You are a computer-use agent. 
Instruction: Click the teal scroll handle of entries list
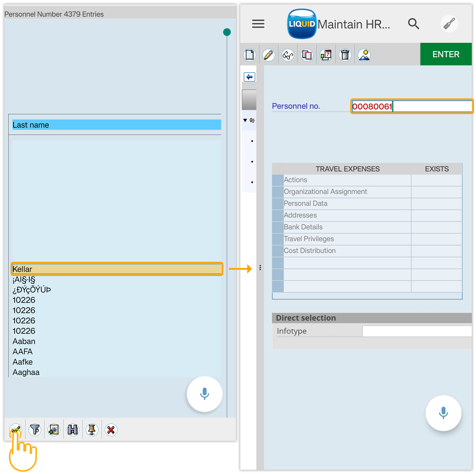pyautogui.click(x=227, y=32)
